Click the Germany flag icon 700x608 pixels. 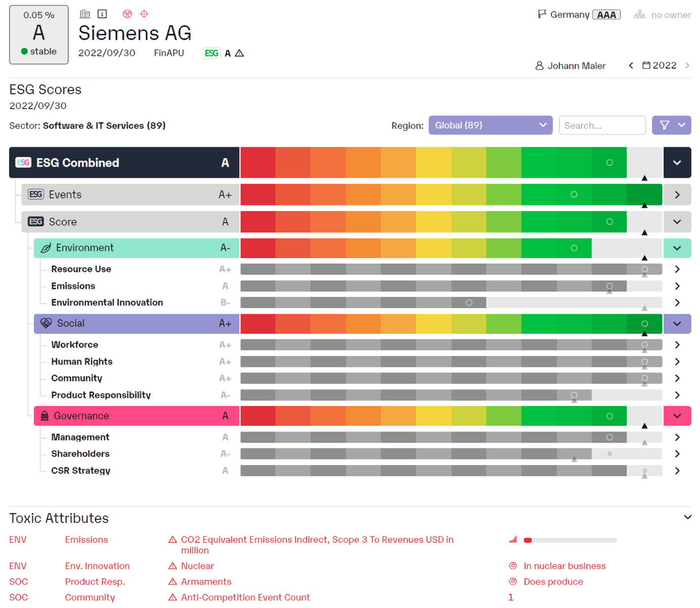(542, 14)
